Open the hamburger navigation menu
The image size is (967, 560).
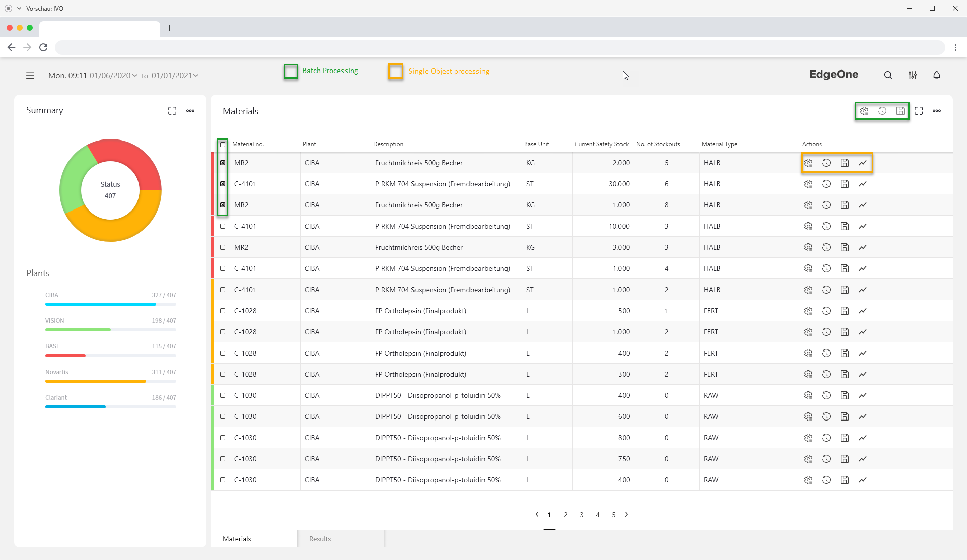(30, 75)
